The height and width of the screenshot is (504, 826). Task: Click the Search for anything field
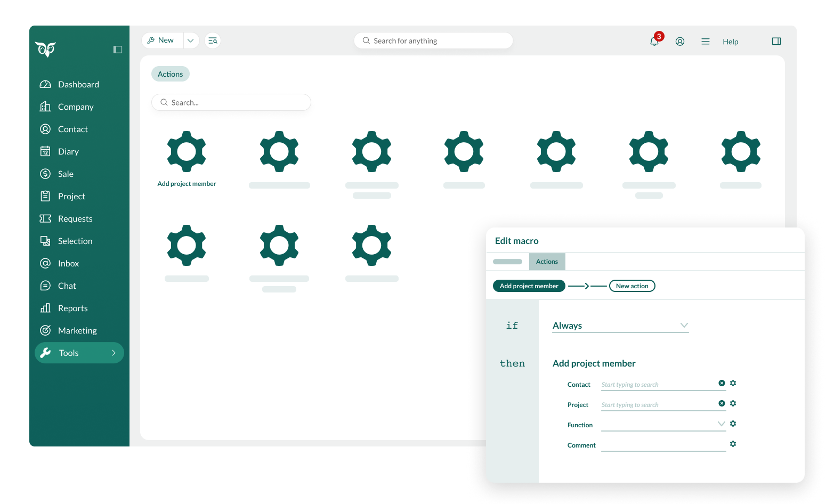pos(433,40)
